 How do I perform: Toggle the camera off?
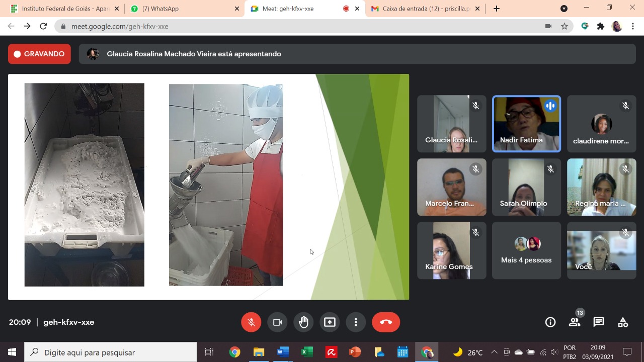[x=277, y=322]
